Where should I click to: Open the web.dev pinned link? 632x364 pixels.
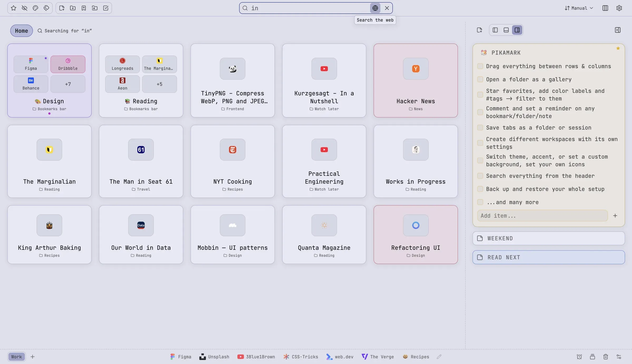tap(340, 357)
